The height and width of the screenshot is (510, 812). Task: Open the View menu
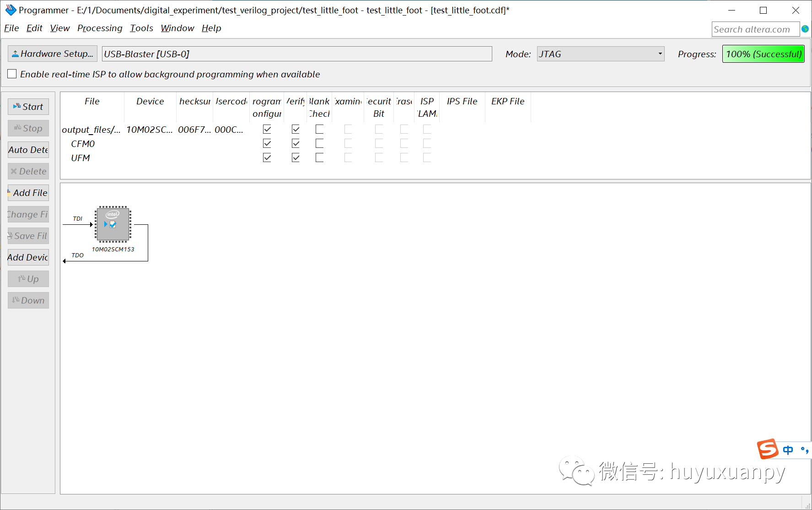60,28
